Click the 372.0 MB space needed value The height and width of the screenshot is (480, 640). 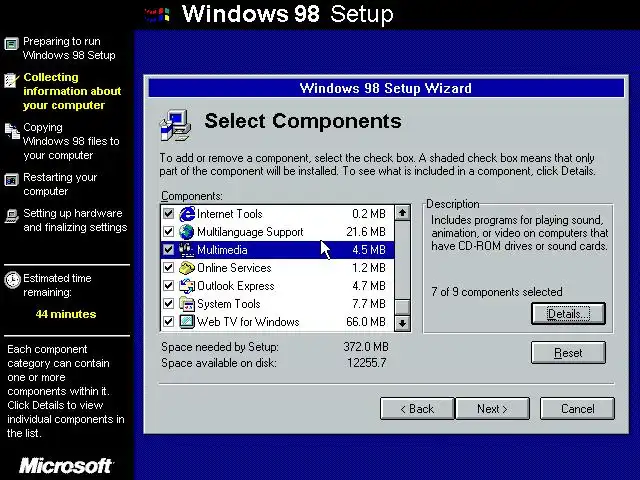point(366,347)
